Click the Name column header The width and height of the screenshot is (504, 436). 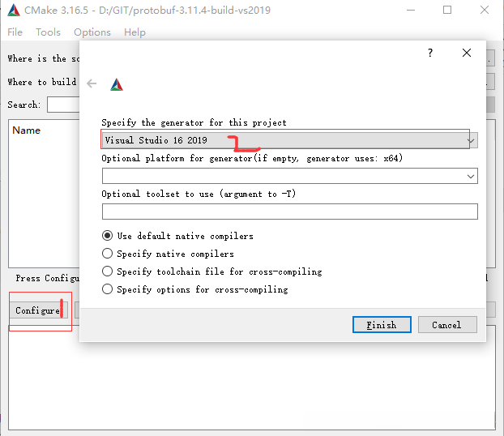click(27, 130)
